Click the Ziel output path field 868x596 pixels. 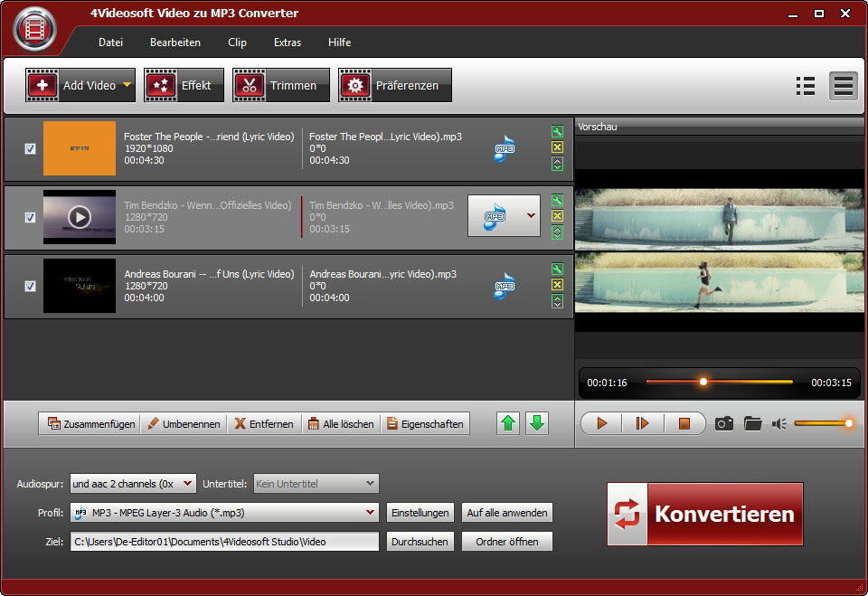225,541
